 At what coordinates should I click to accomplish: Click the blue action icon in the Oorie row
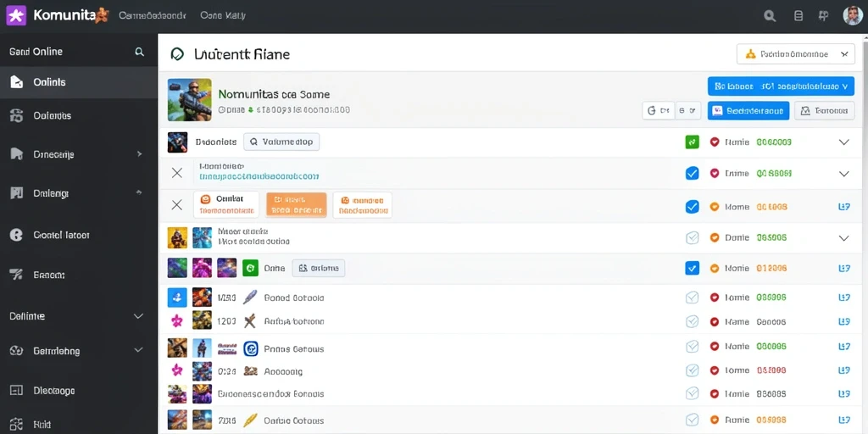coord(844,268)
